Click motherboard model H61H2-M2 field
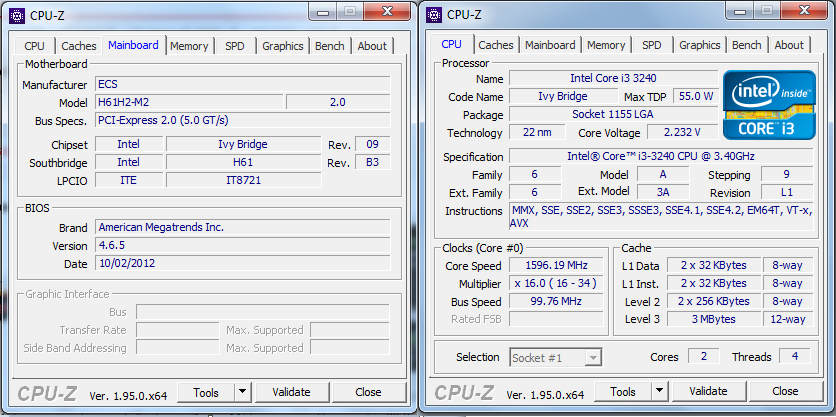Viewport: 836px width, 417px height. (x=189, y=102)
